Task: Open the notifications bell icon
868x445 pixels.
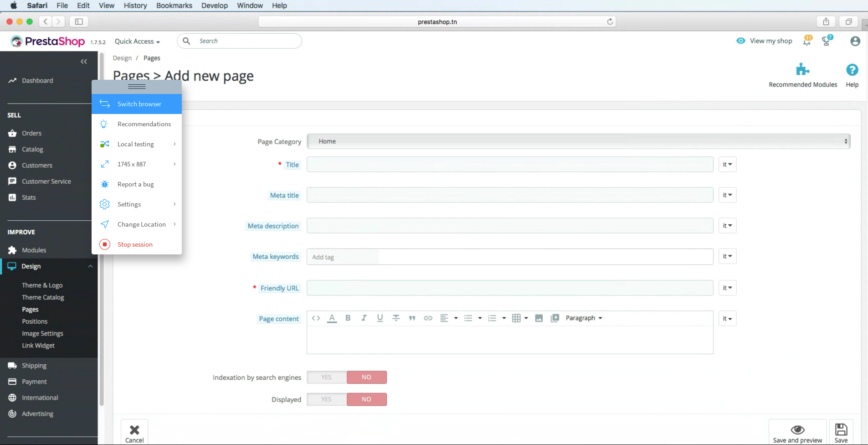Action: (x=807, y=41)
